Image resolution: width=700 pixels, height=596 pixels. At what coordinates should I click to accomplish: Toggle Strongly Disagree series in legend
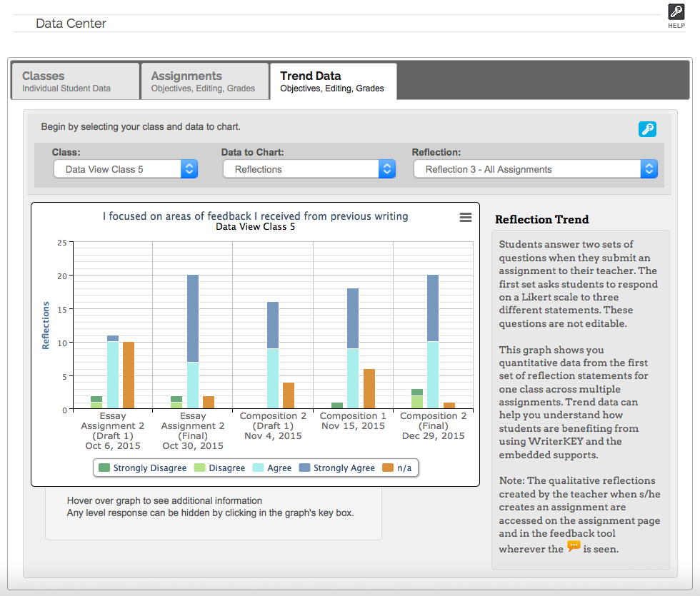143,468
